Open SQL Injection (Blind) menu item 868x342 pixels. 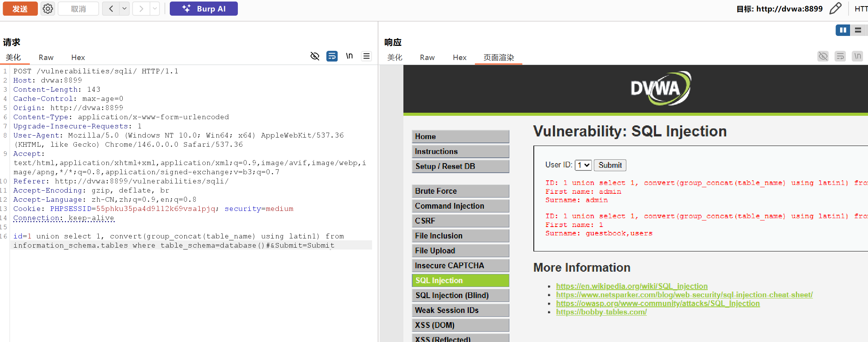coord(460,295)
